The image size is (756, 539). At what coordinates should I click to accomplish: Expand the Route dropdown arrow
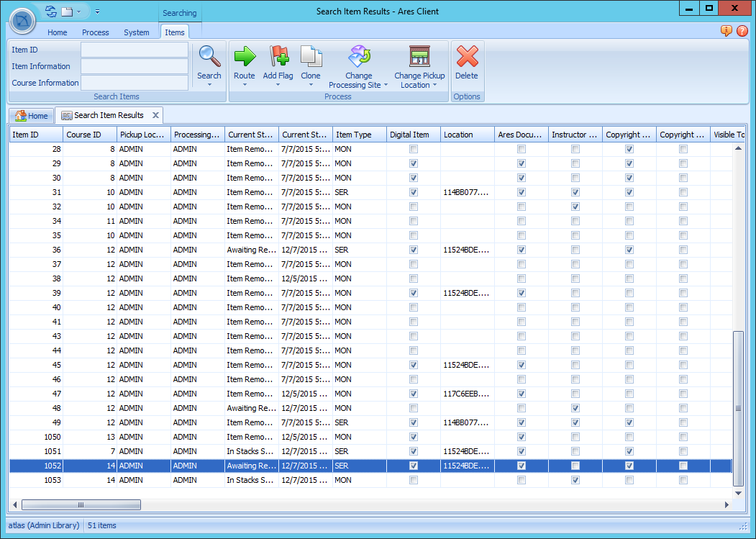click(244, 85)
